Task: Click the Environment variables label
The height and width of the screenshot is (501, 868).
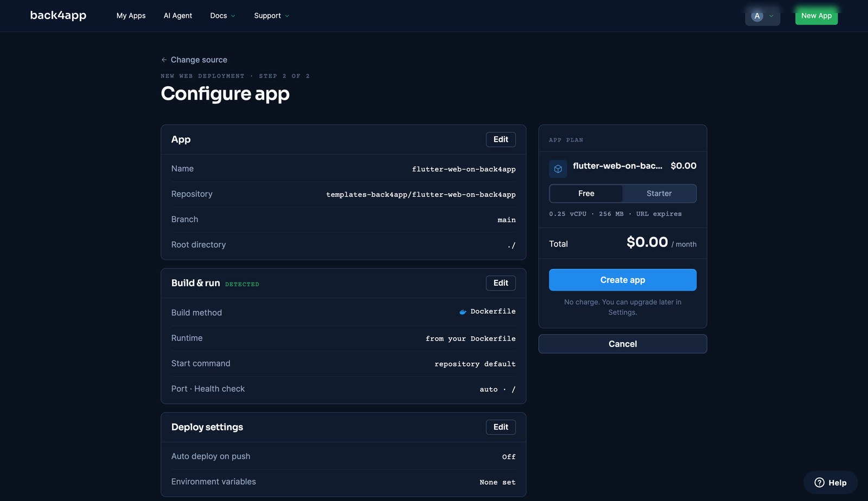Action: pos(213,482)
